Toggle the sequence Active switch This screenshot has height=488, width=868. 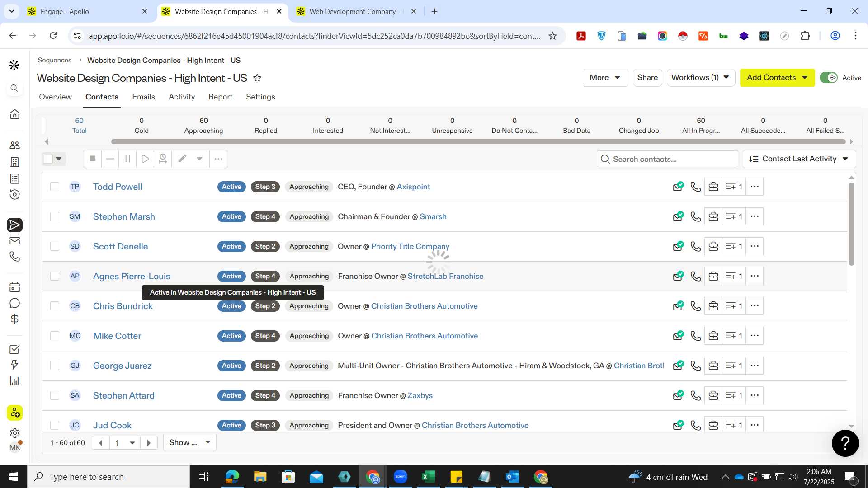coord(829,78)
